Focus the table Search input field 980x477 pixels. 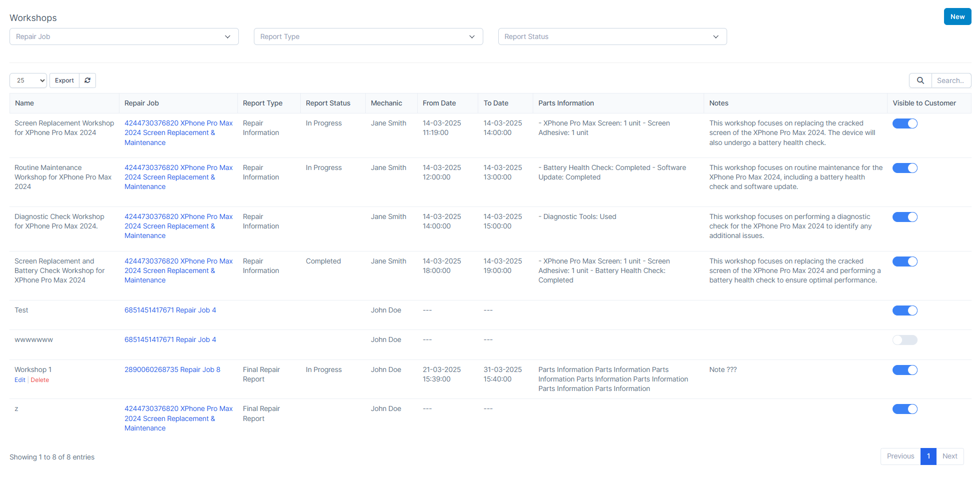[951, 80]
